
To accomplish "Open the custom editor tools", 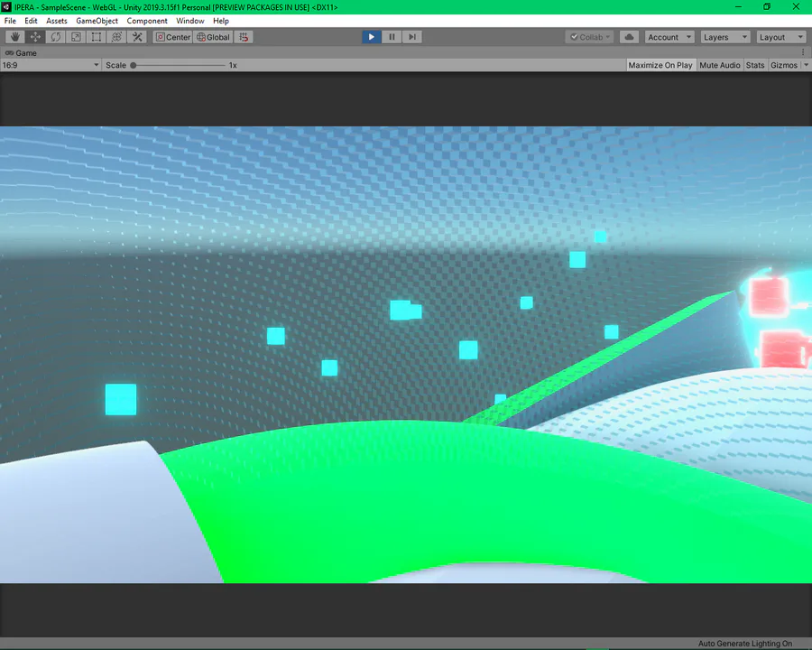I will [x=137, y=37].
